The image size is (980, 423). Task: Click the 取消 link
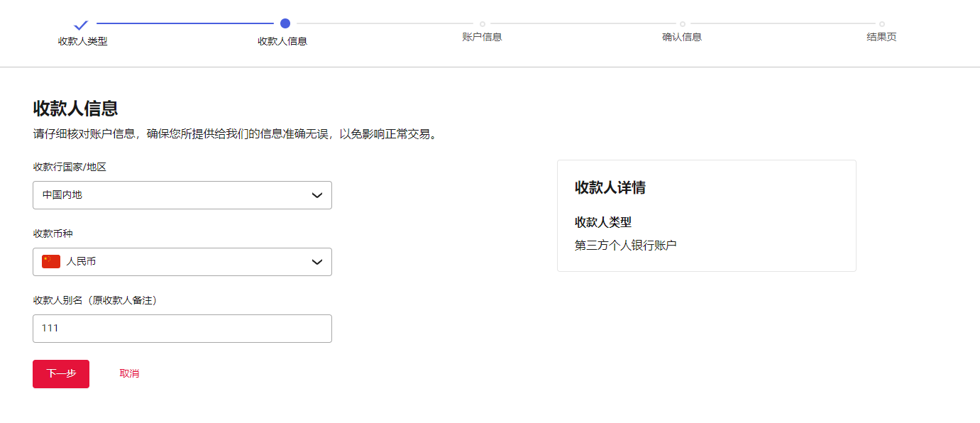pyautogui.click(x=129, y=373)
